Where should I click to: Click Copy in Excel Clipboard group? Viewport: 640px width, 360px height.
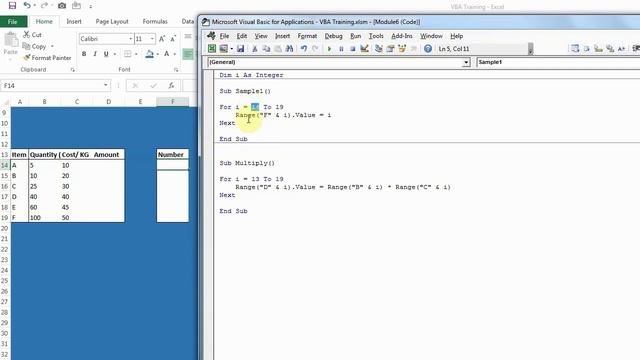35,46
